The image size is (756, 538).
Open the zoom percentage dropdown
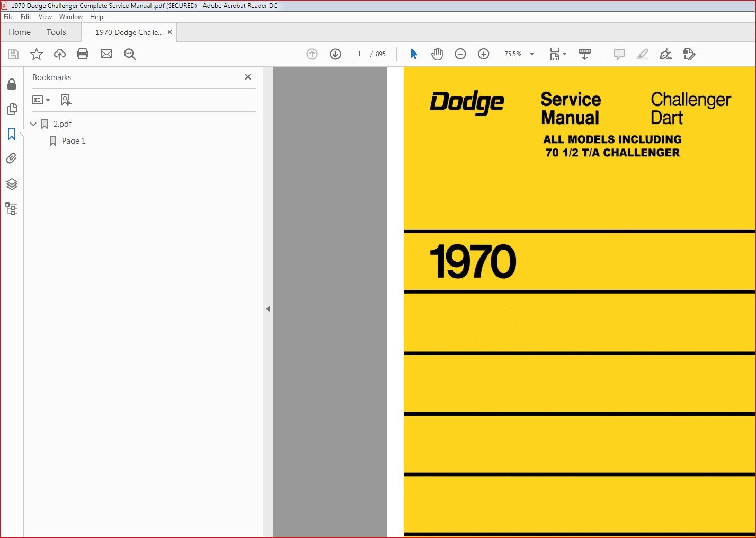(x=532, y=54)
